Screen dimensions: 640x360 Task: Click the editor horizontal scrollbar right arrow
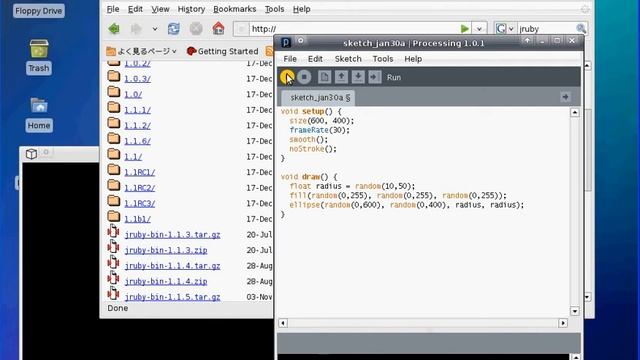[563, 323]
